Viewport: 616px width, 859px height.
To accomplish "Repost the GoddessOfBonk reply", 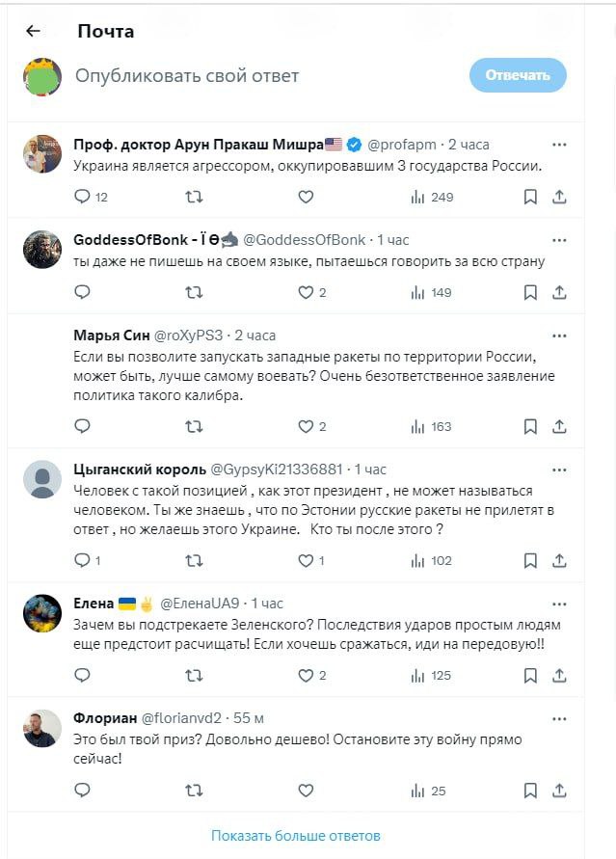I will point(194,292).
